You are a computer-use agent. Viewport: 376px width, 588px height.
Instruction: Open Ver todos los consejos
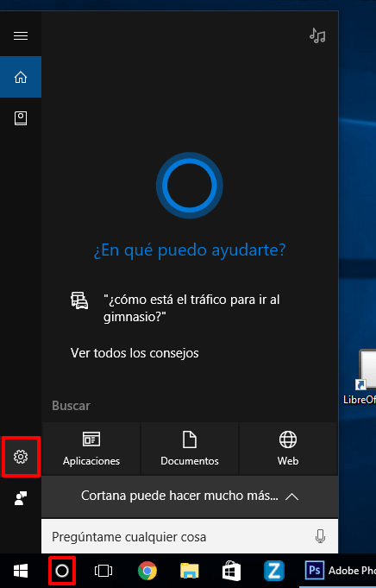(x=135, y=353)
